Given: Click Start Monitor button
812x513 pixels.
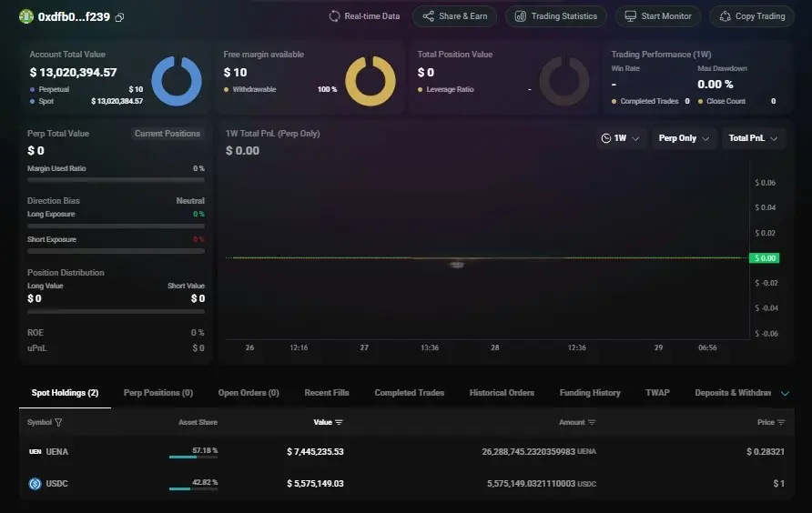Looking at the screenshot, I should 657,16.
